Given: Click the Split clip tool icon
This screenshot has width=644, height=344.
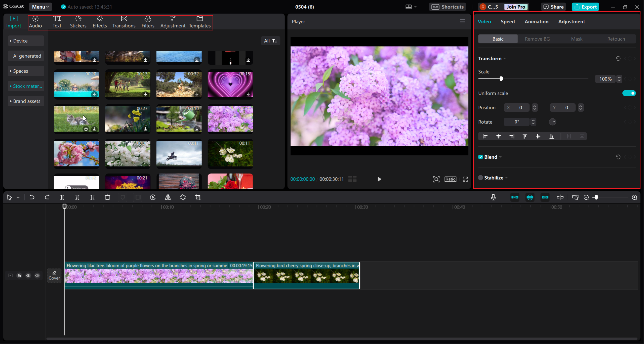Looking at the screenshot, I should tap(62, 197).
